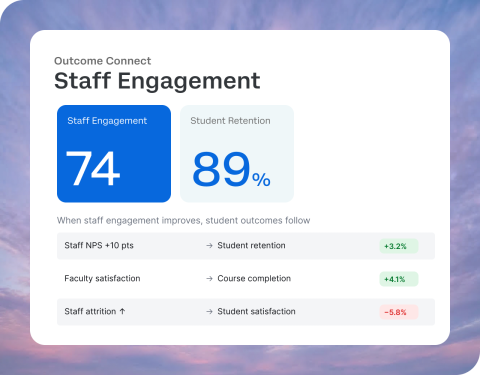Click the arrow icon before Course completion
The image size is (480, 375).
point(209,278)
